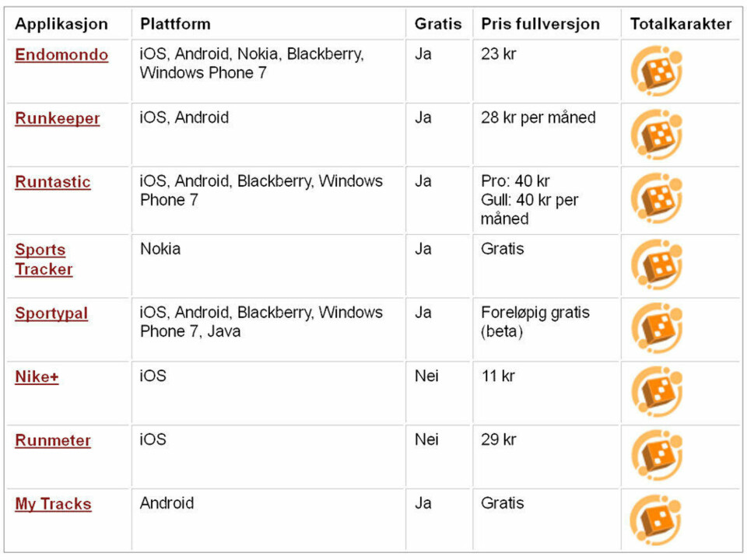Click the Pris fullversjon column header

(540, 24)
